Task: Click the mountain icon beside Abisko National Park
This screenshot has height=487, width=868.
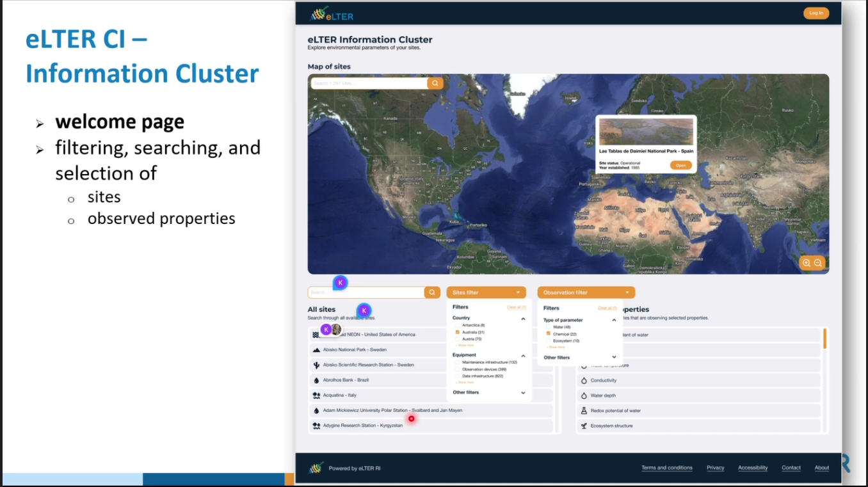Action: (316, 350)
